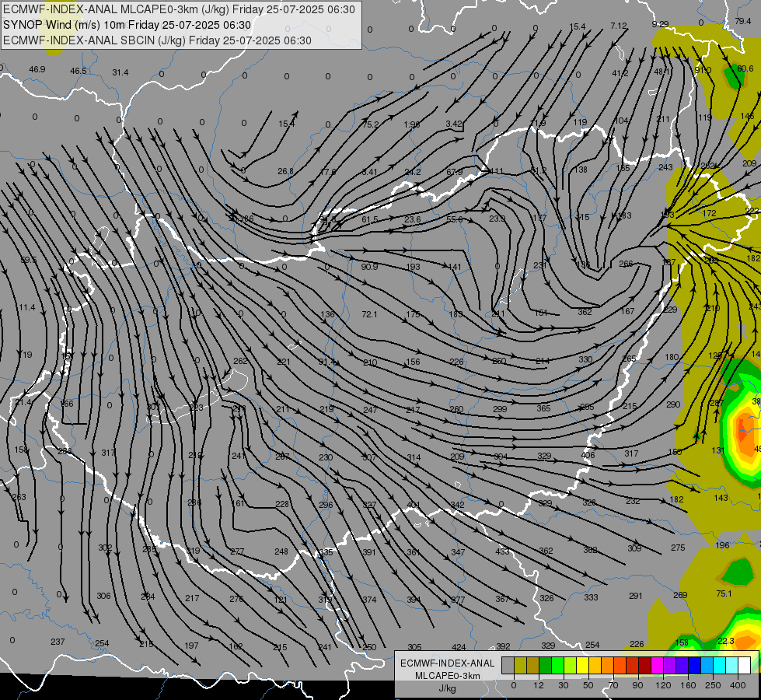Image resolution: width=761 pixels, height=700 pixels.
Task: Click the map value 330
Action: click(x=585, y=359)
